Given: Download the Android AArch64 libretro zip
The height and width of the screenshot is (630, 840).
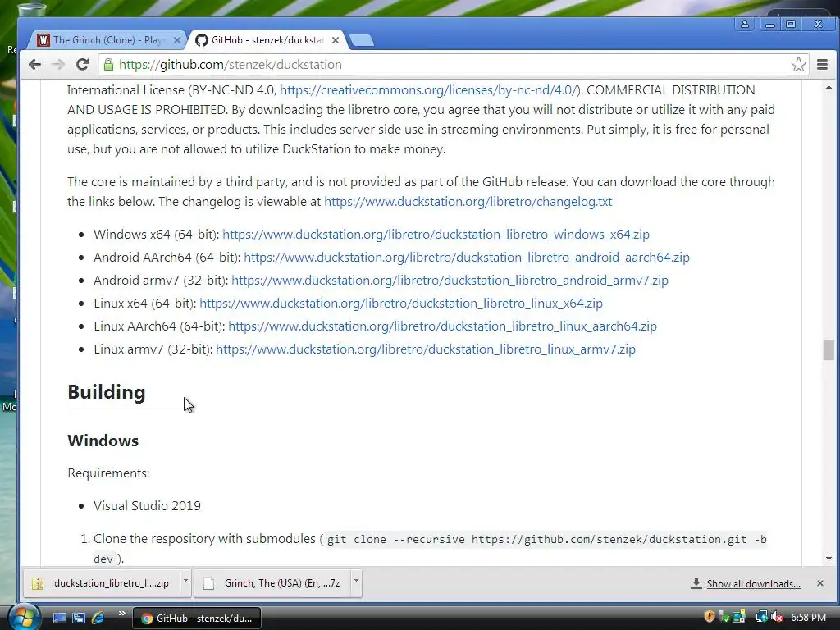Looking at the screenshot, I should (x=466, y=257).
